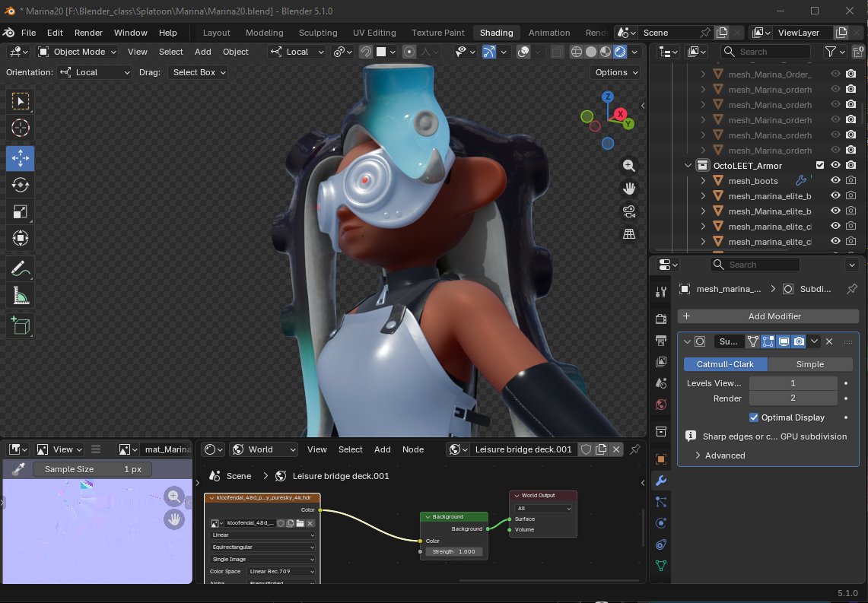The image size is (868, 603).
Task: Pin the properties editor context
Action: point(853,289)
